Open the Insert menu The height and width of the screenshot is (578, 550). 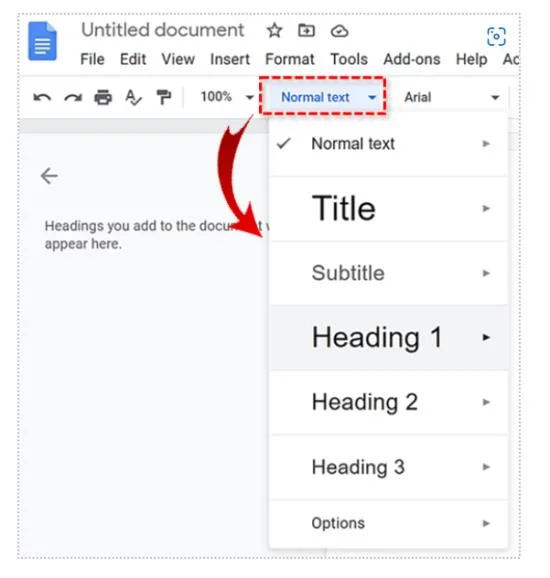(x=230, y=59)
